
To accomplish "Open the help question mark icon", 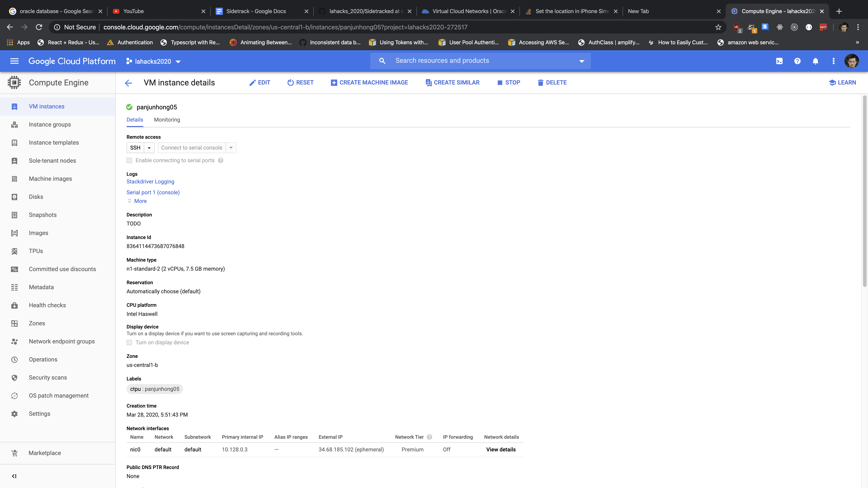I will (797, 61).
